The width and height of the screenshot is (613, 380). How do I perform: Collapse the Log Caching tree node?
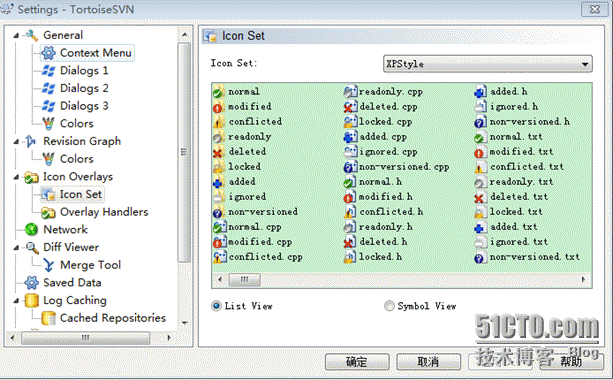[x=16, y=301]
